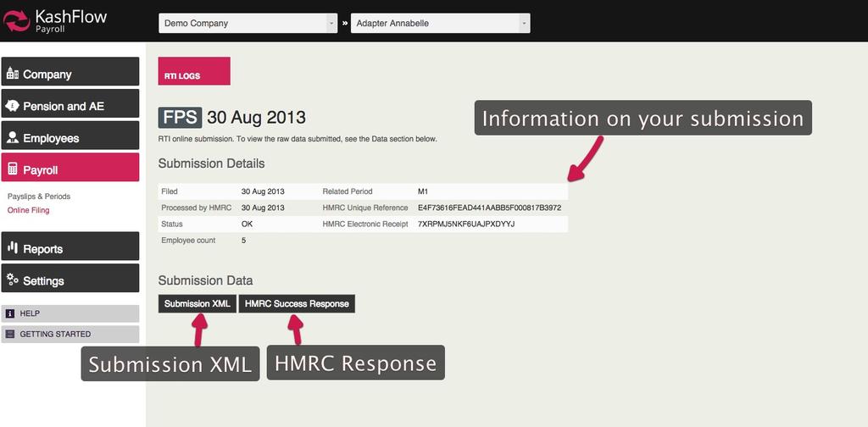Click the Help info icon
Image resolution: width=868 pixels, height=427 pixels.
click(x=10, y=313)
